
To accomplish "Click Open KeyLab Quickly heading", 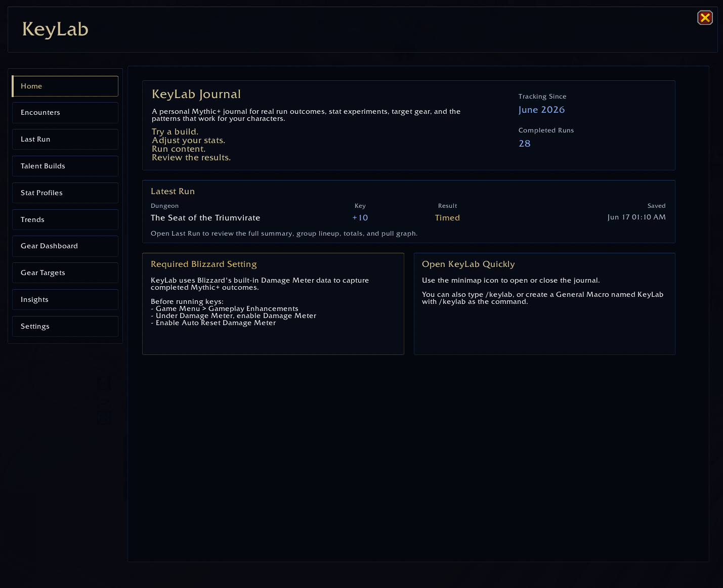I will (x=469, y=264).
